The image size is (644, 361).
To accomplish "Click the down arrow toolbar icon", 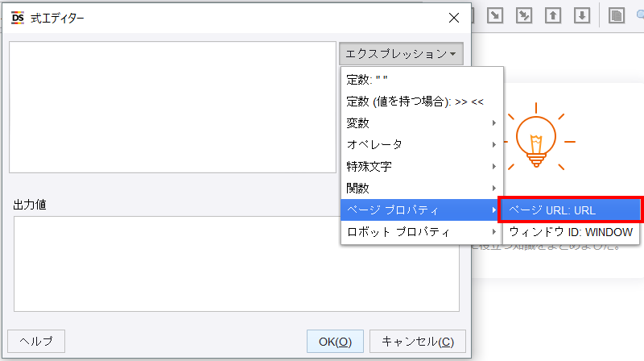I will (x=582, y=15).
